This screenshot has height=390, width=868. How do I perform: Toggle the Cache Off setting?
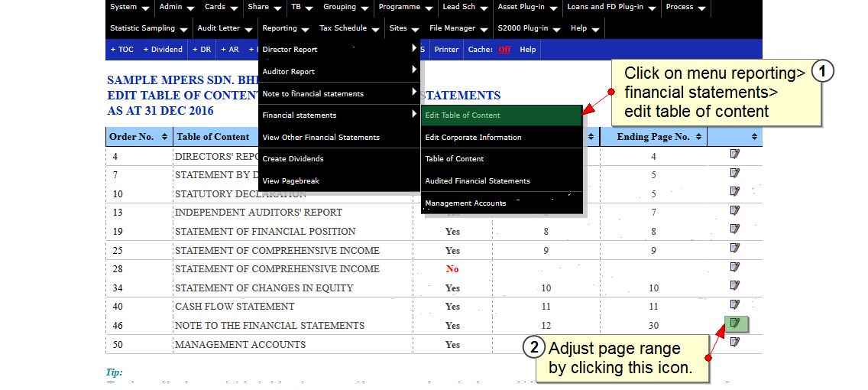coord(504,50)
